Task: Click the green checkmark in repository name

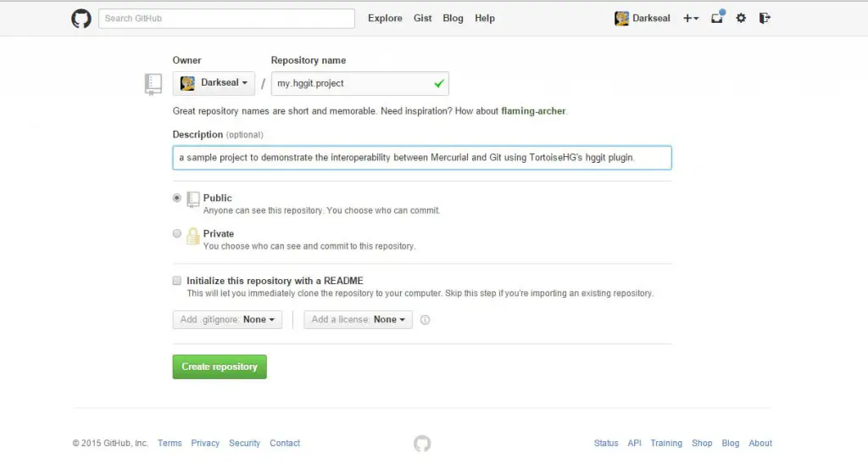Action: click(x=439, y=84)
